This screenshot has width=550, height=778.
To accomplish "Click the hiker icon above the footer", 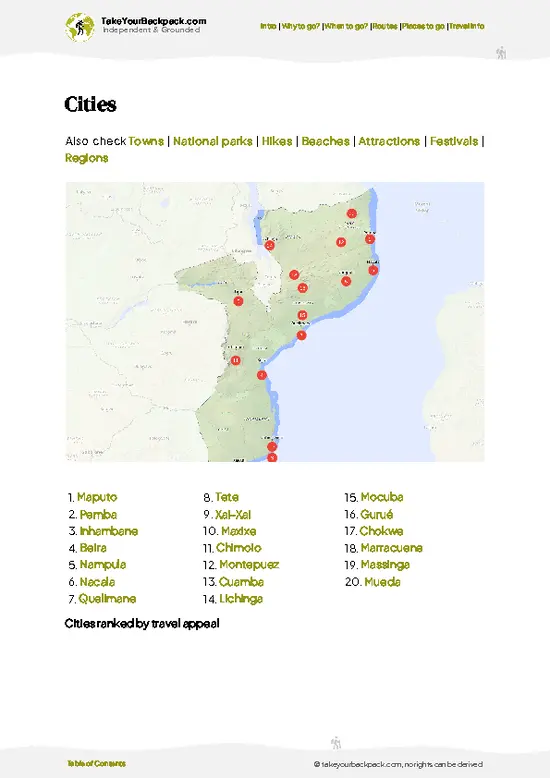I will 336,743.
